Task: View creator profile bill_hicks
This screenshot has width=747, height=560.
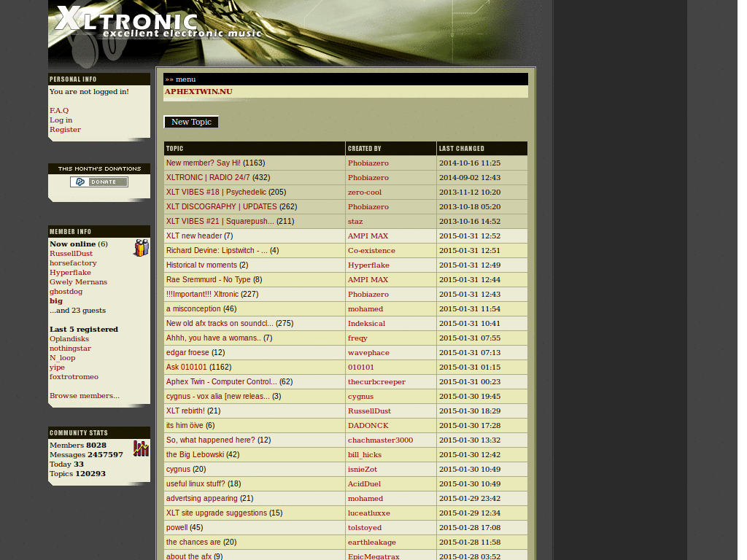Action: tap(365, 455)
